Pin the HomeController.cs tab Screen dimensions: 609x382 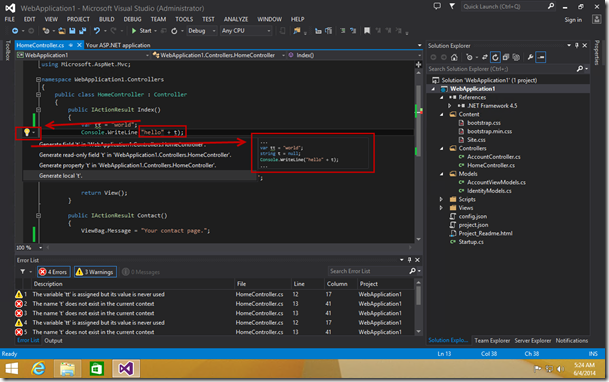(70, 45)
